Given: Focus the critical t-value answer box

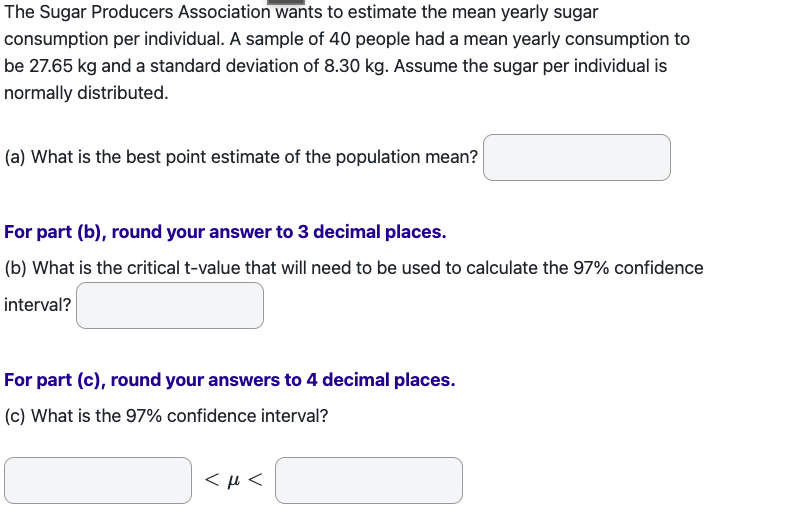Looking at the screenshot, I should tap(170, 306).
